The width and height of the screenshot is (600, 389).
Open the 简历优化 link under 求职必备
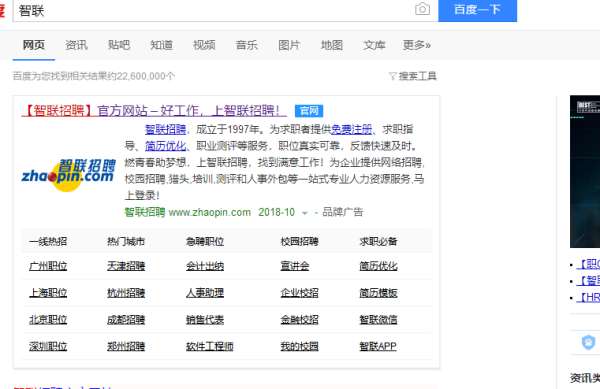point(378,266)
